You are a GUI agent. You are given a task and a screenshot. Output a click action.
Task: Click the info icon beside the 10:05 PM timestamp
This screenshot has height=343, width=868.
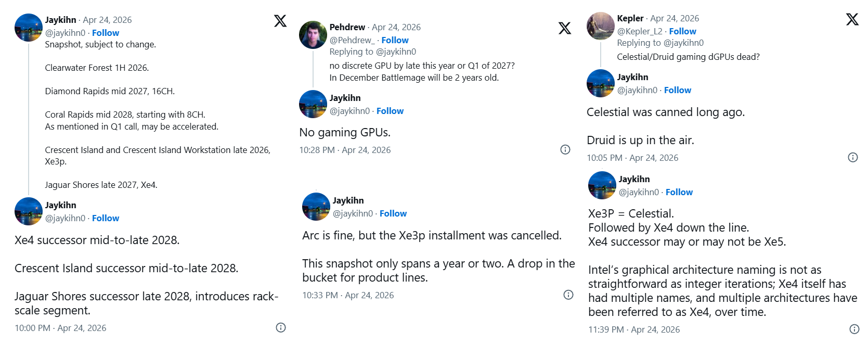[853, 157]
